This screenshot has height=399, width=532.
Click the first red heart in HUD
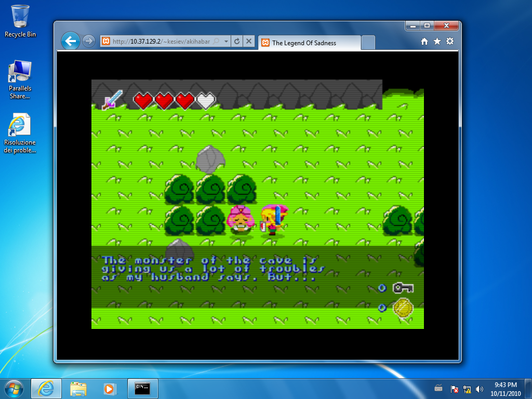(143, 100)
